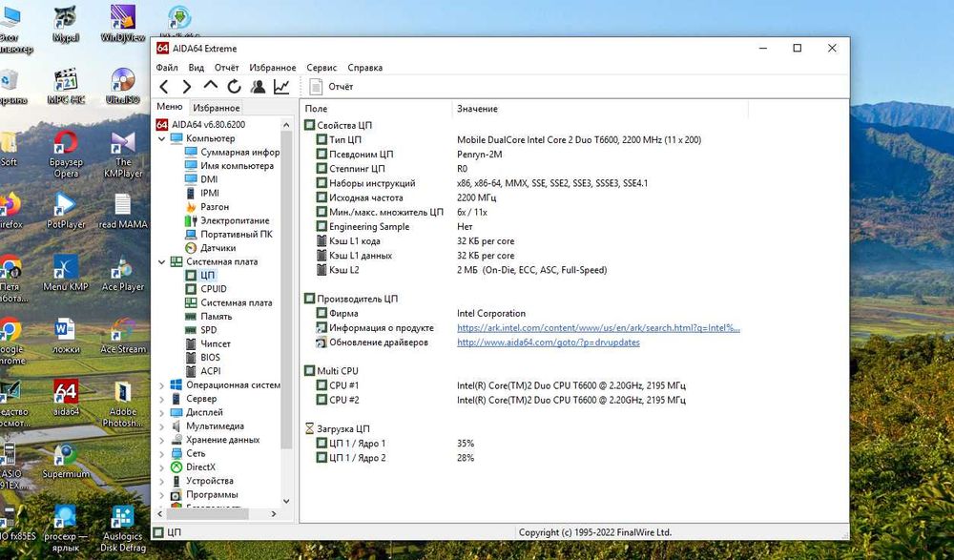Viewport: 954px width, 560px height.
Task: Open the aida64 desktop shortcut
Action: 66,397
